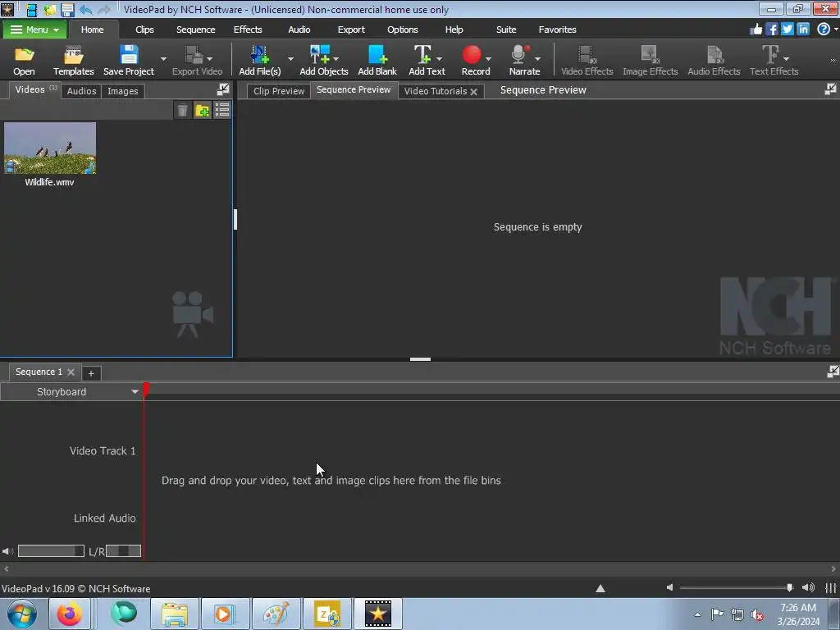Close the Sequence 1 tab
Viewport: 840px width, 630px height.
[x=71, y=372]
